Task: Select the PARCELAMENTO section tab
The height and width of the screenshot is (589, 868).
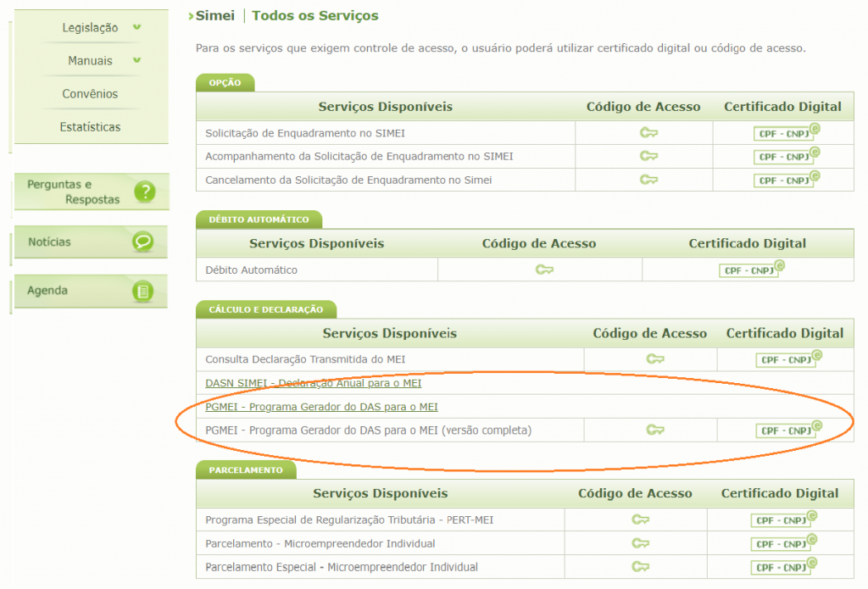Action: pyautogui.click(x=246, y=470)
